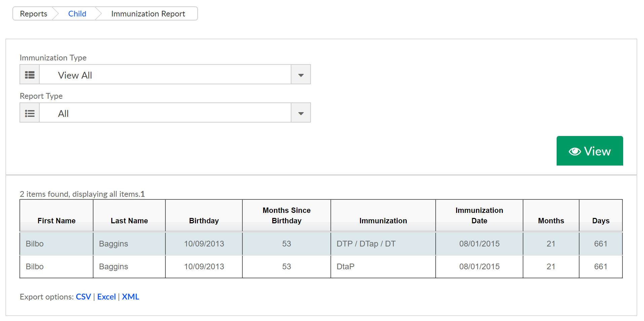This screenshot has height=321, width=644.
Task: Click the bullet list icon beside Report Type
Action: [30, 113]
